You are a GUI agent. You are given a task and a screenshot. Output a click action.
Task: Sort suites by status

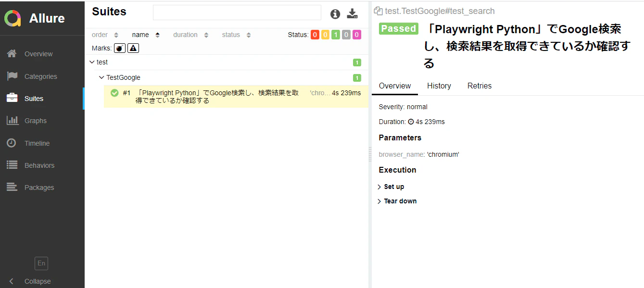(x=236, y=35)
